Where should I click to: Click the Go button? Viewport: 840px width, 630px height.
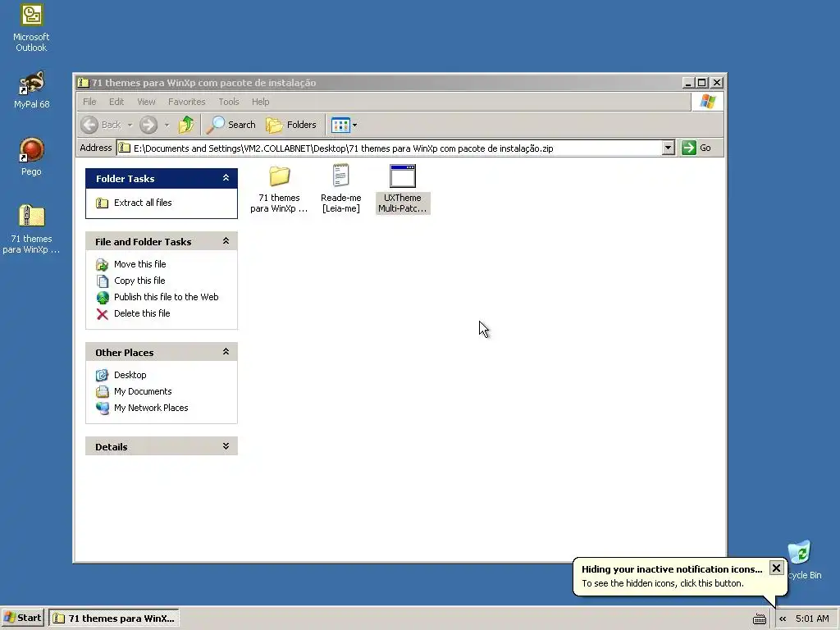(x=696, y=148)
